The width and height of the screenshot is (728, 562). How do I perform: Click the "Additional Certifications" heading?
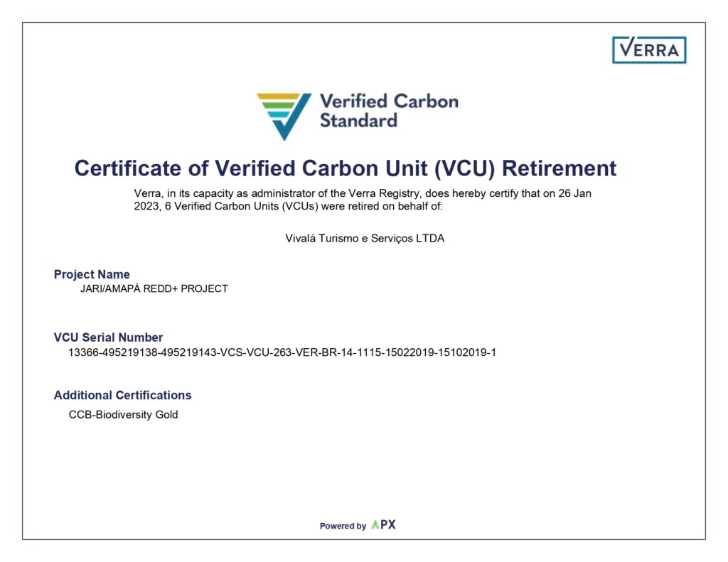122,395
